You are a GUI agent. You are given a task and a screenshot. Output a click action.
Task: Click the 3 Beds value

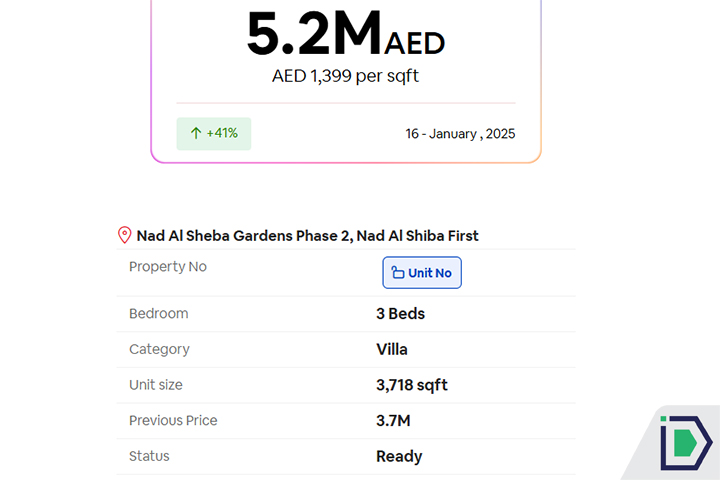[400, 314]
